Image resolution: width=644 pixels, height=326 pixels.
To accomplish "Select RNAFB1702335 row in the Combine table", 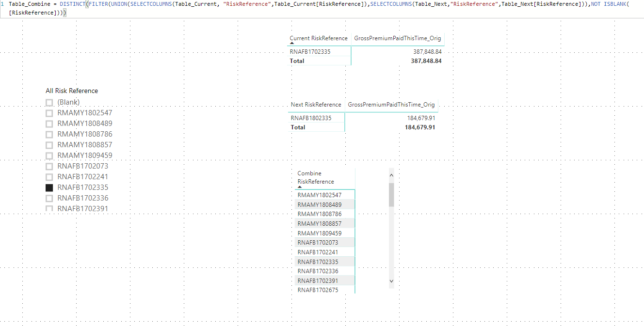I will (325, 262).
